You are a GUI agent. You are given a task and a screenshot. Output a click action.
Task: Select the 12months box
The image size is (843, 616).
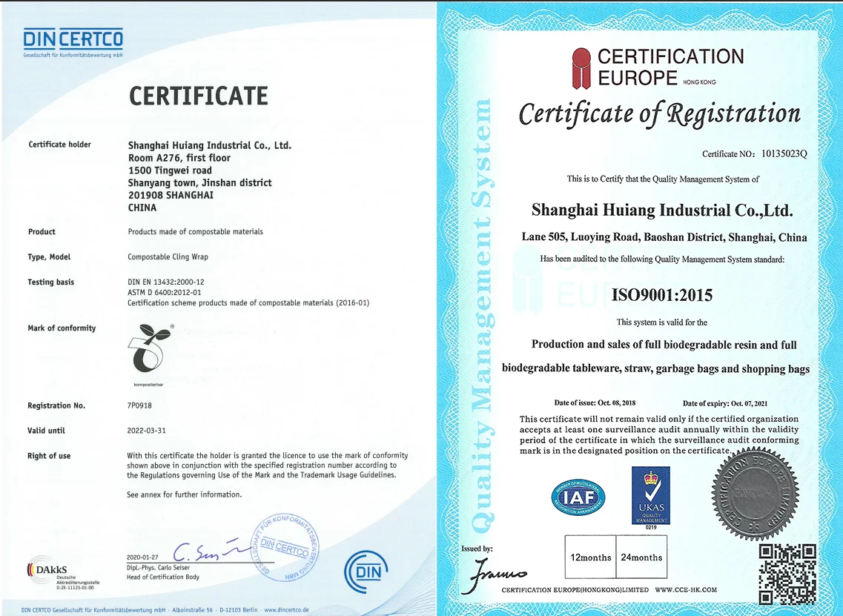tap(591, 557)
